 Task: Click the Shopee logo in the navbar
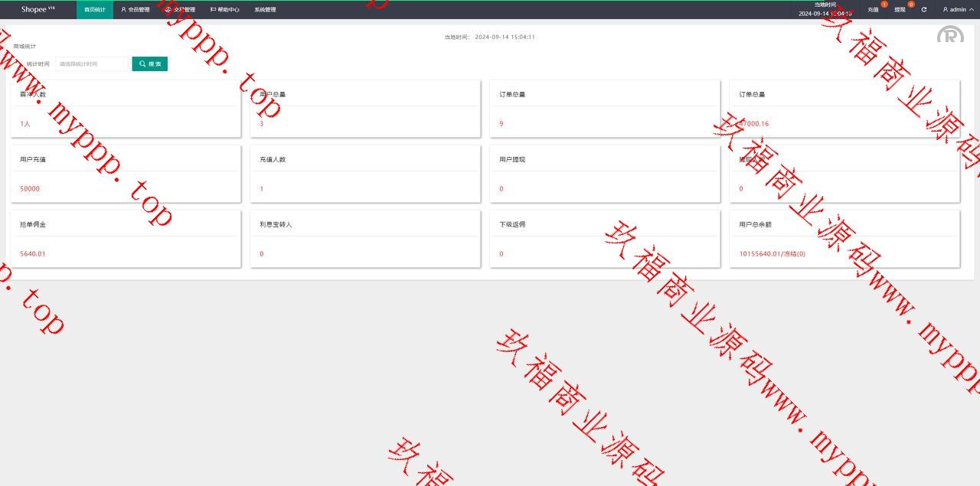34,9
